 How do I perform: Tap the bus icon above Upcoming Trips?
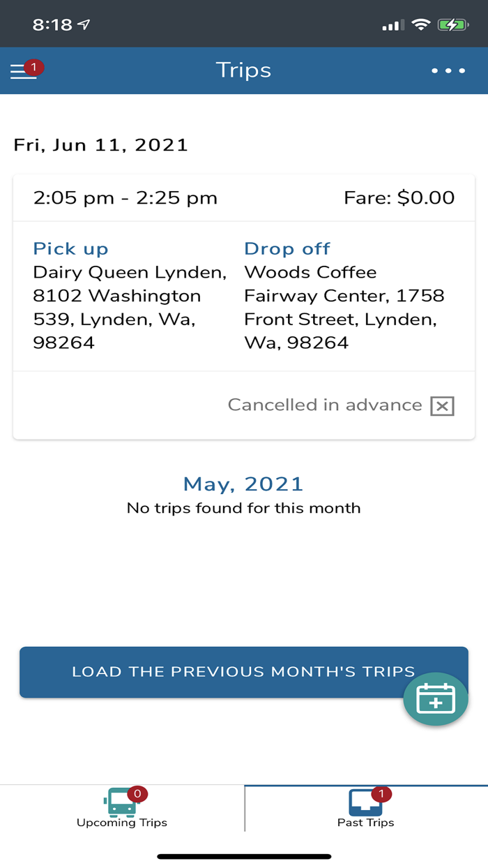[121, 802]
